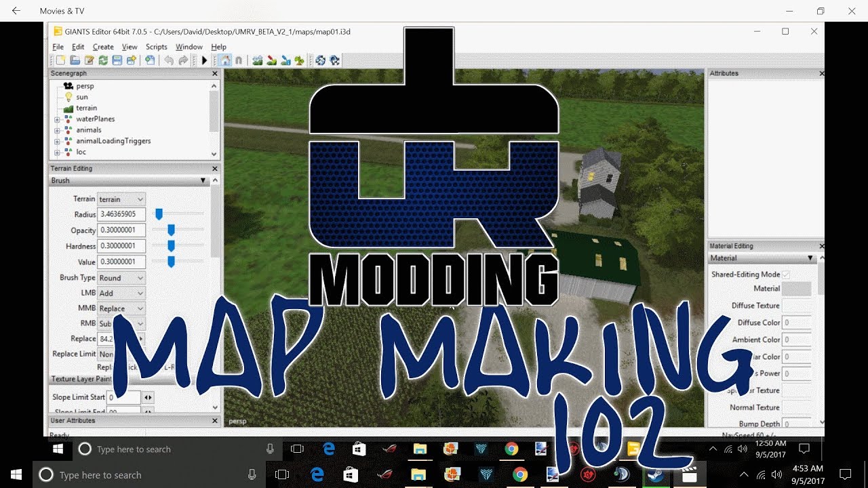Click the black Play triangle in the toolbar
868x488 pixels.
204,60
